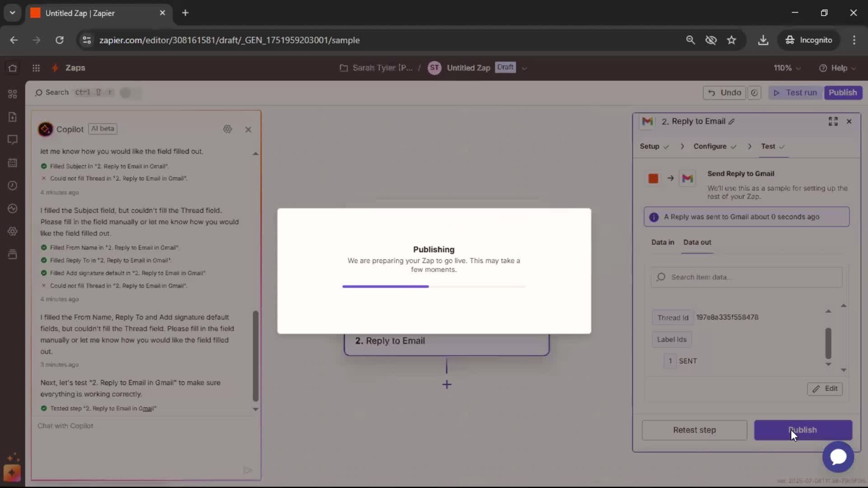Click the Label Ids chip
The width and height of the screenshot is (868, 488).
(672, 339)
